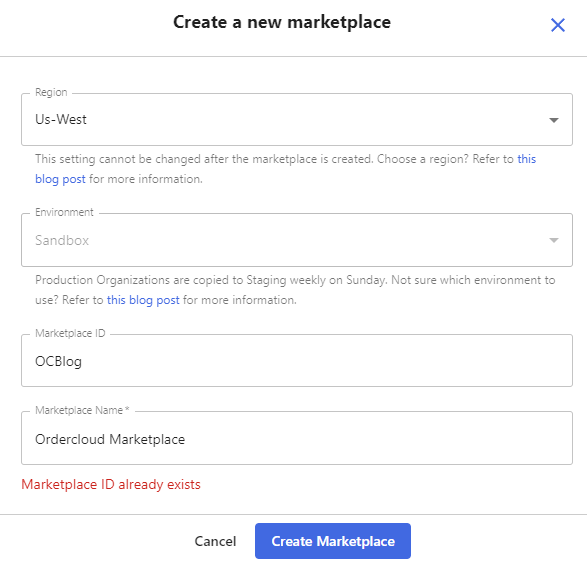This screenshot has height=561, width=587.
Task: Click the Region field label
Action: (x=51, y=92)
